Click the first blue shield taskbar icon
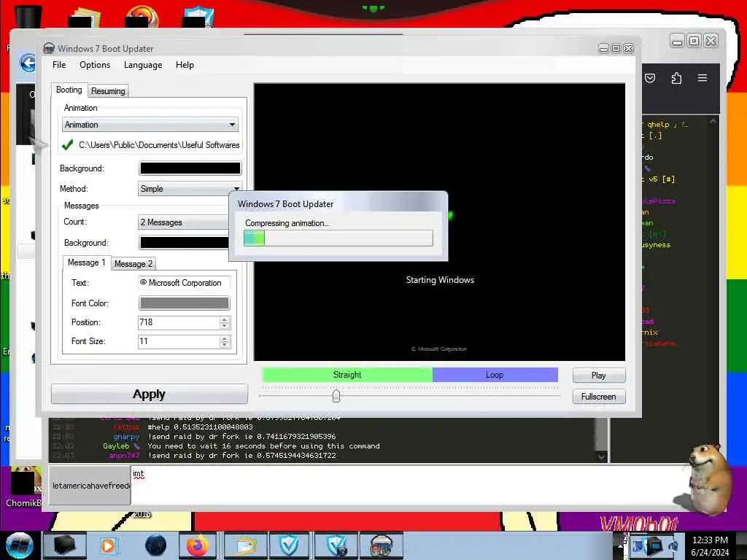This screenshot has height=560, width=747. (x=290, y=545)
